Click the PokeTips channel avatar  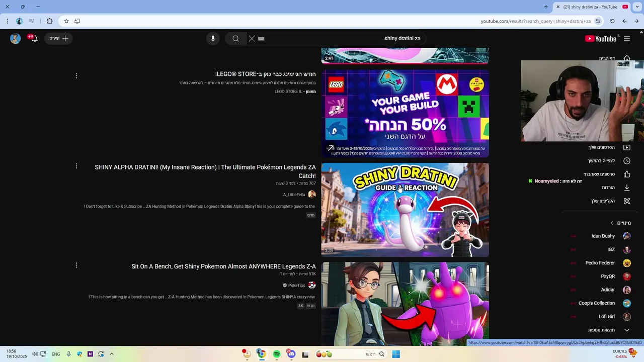pos(312,285)
